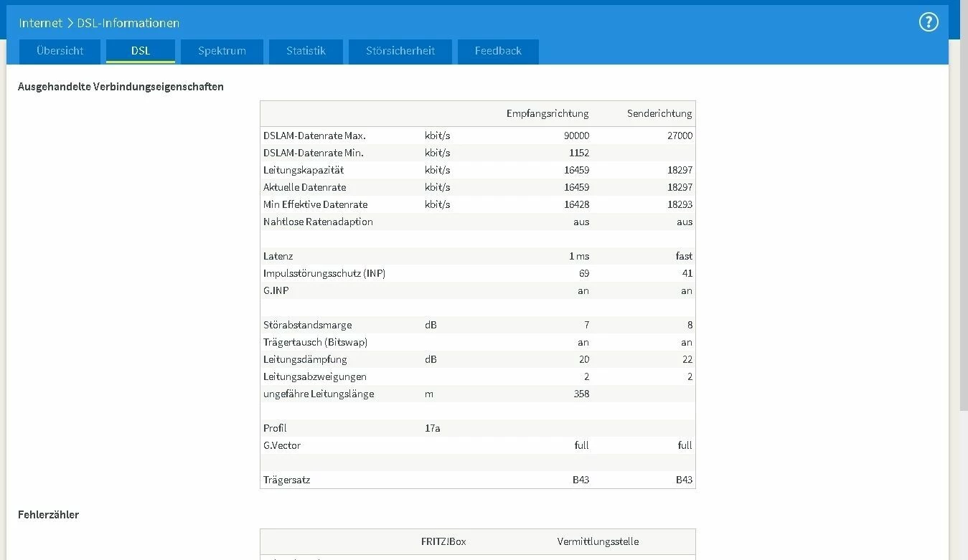Click the Vermittlungsstelle column header
The width and height of the screenshot is (968, 560).
[598, 541]
